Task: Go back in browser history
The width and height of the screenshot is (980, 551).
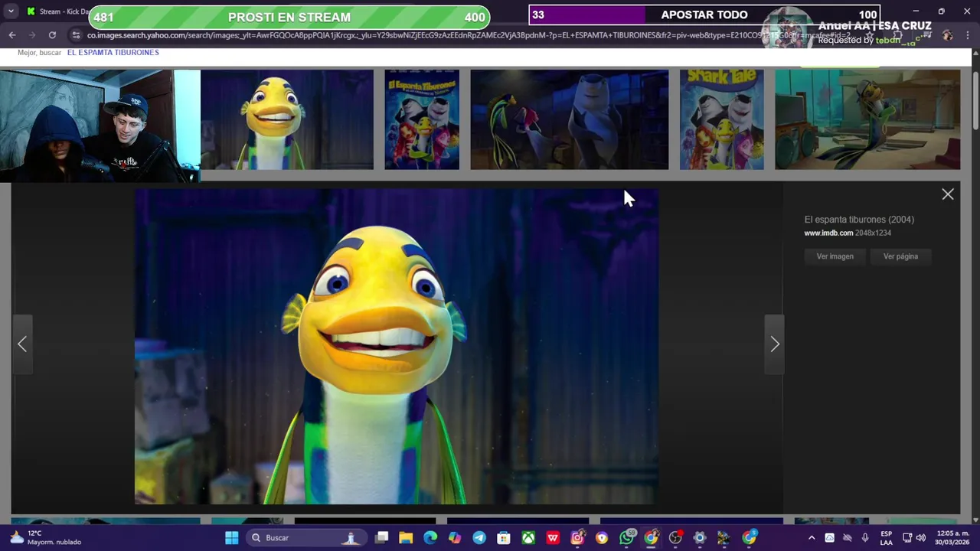Action: pyautogui.click(x=12, y=35)
